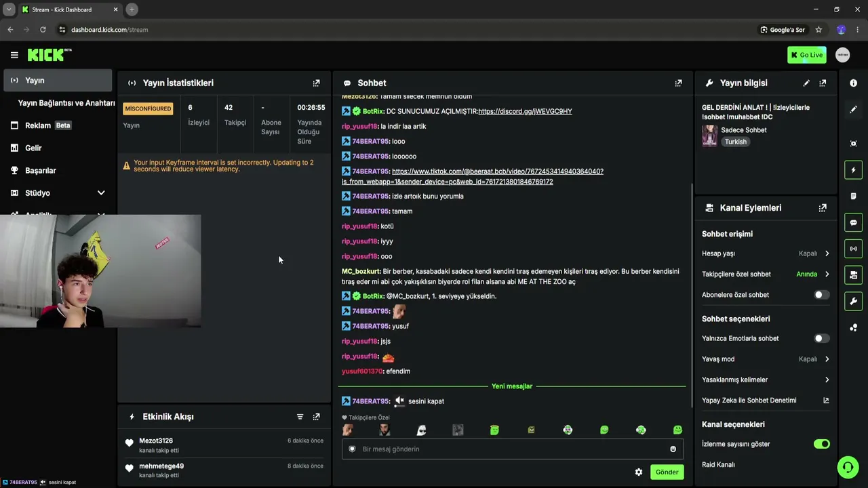Click Raid Kanalı option

718,465
